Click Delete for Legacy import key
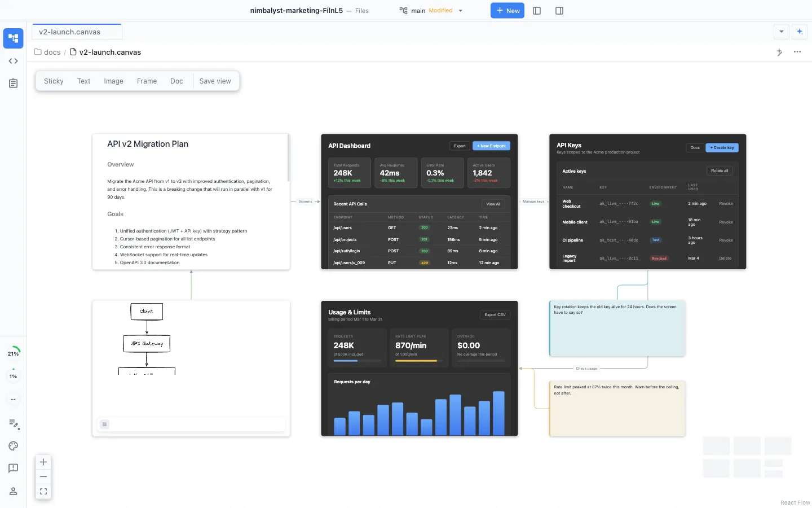Screen dimensions: 812x508 pos(725,259)
